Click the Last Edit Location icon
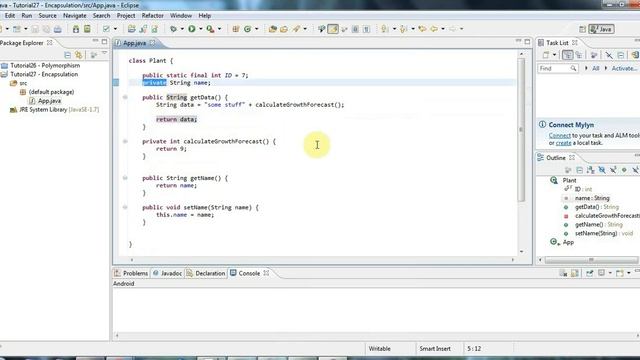640x360 pixels. coord(422,29)
